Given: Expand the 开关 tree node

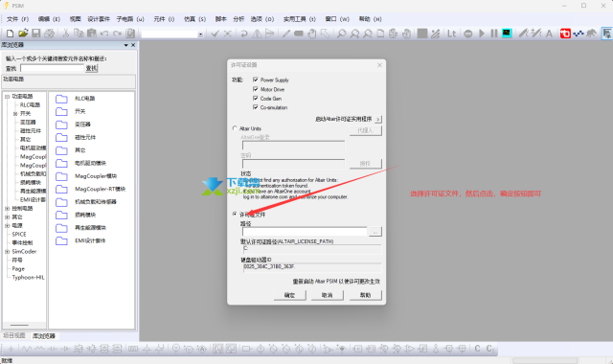Looking at the screenshot, I should coord(15,113).
